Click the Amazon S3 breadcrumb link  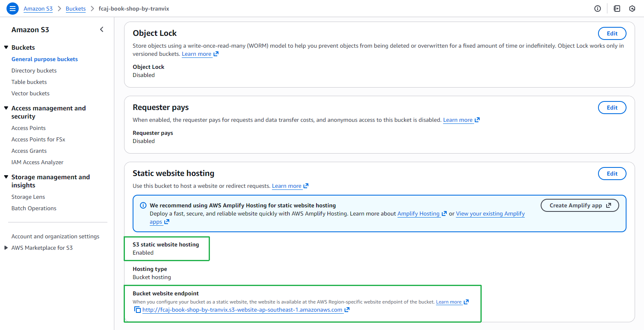[x=38, y=9]
